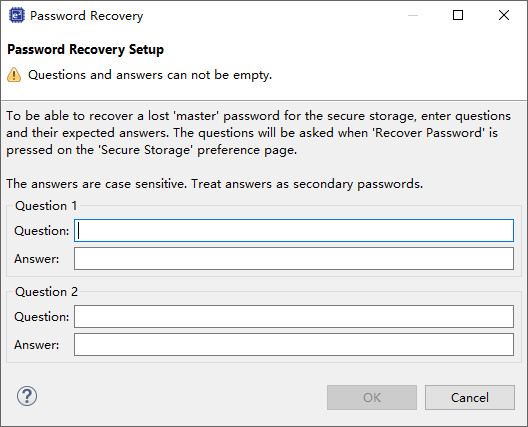This screenshot has height=427, width=528.
Task: Focus the Question 1 answer field
Action: tap(294, 259)
